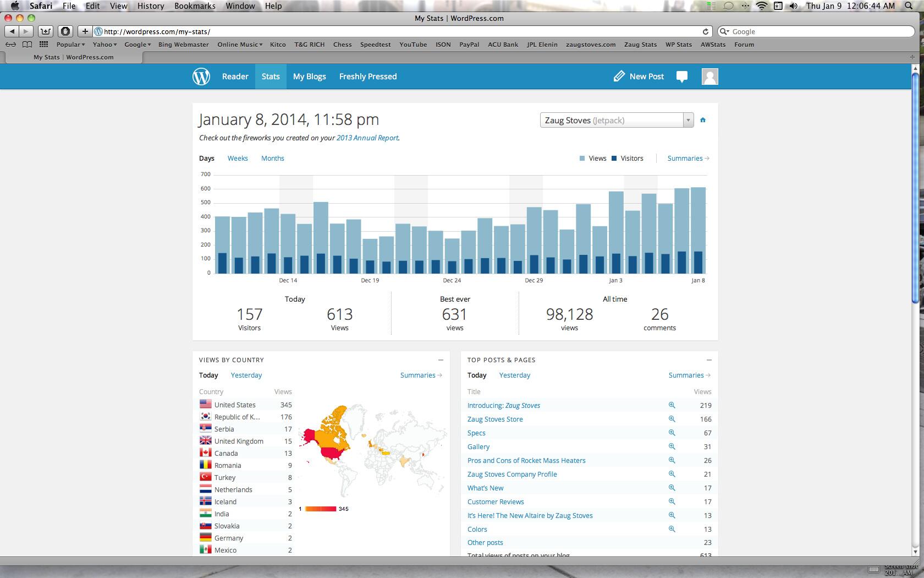Open the Apple menu icon

(15, 6)
